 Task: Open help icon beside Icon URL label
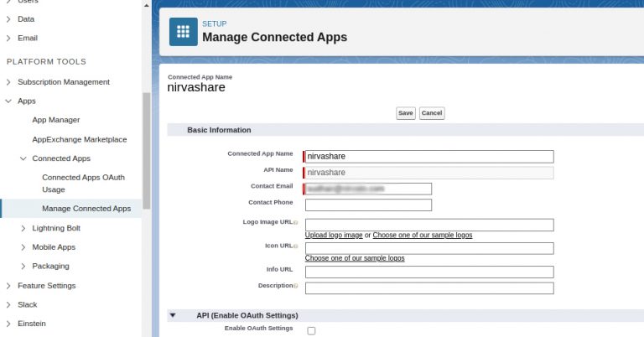[296, 246]
